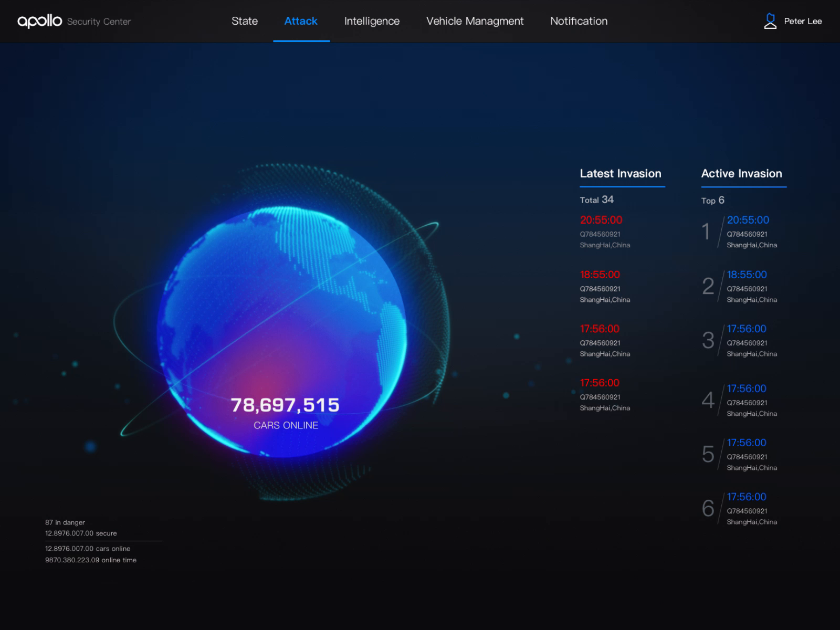
Task: Click ShangHai,China under red 18:55:00
Action: pyautogui.click(x=605, y=300)
